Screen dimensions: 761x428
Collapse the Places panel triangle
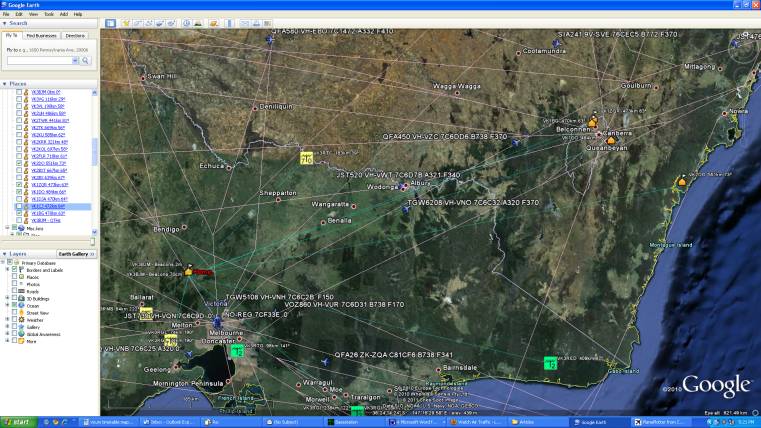(5, 84)
